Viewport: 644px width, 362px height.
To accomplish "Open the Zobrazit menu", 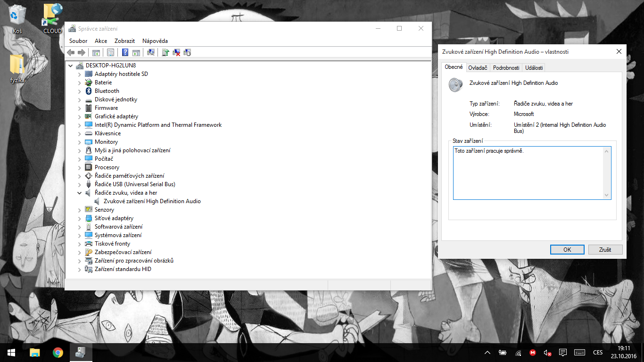I will pos(124,41).
